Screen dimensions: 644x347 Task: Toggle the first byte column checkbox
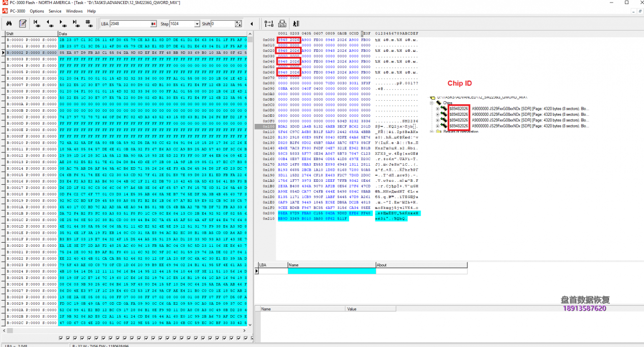(61, 338)
